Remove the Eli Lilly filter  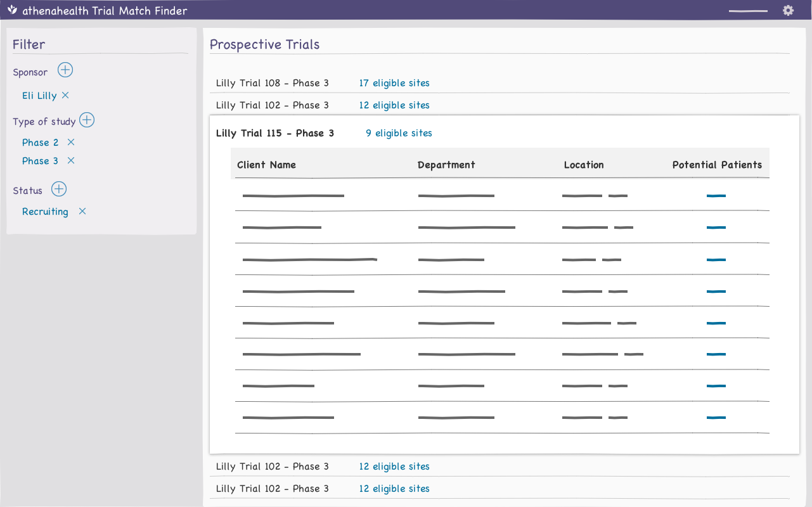pyautogui.click(x=65, y=95)
